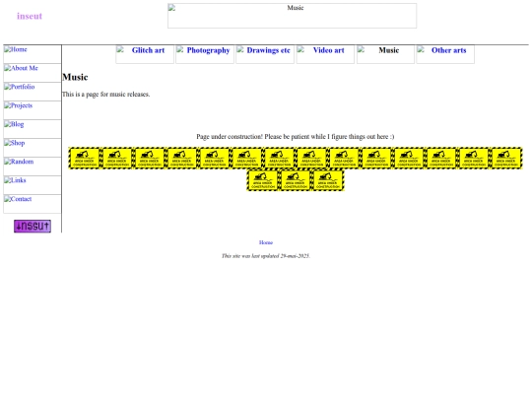Switch to the Video art tab
The height and width of the screenshot is (399, 532).
[x=325, y=54]
